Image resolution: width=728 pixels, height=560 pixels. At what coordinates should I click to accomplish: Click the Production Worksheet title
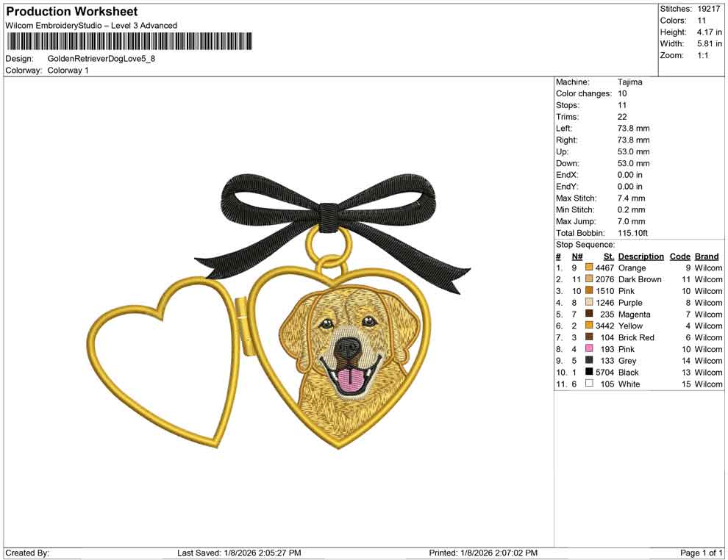[x=71, y=11]
